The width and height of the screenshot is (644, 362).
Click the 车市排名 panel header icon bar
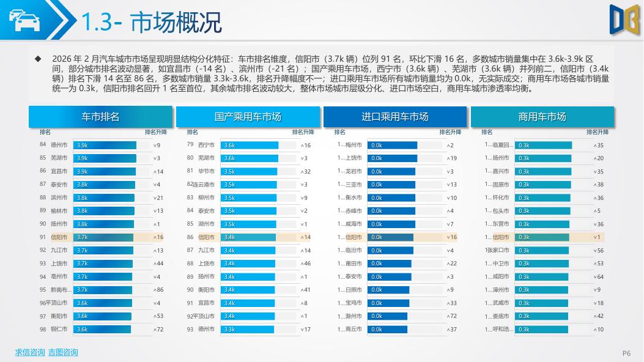[101, 116]
